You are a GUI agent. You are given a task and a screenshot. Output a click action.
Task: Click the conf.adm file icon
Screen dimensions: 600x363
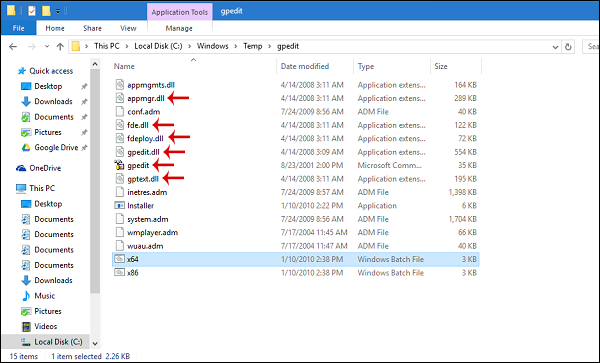pyautogui.click(x=120, y=111)
